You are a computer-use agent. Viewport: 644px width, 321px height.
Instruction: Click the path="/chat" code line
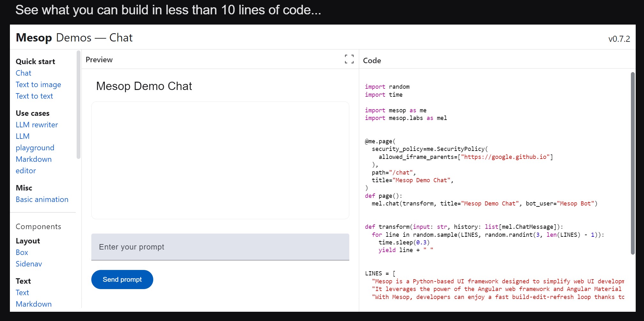coord(394,173)
